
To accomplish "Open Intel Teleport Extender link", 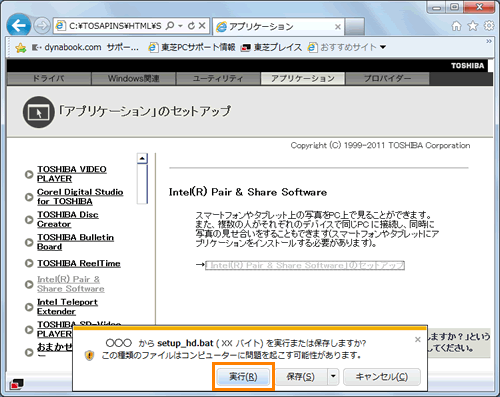I will [x=67, y=307].
